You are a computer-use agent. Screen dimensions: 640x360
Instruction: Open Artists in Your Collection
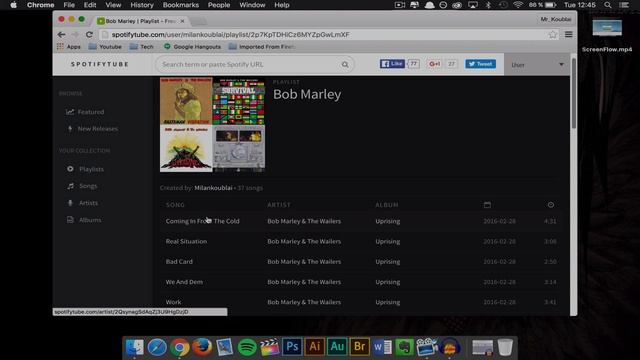coord(89,203)
